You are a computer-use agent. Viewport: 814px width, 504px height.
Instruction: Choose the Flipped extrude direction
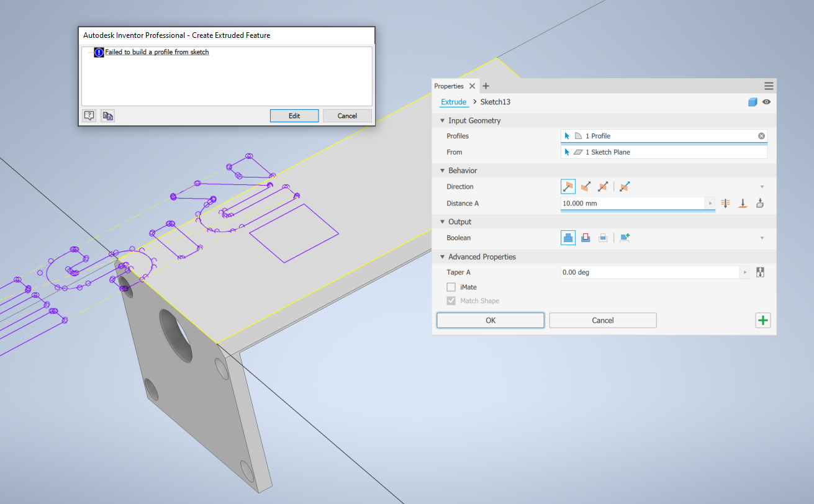click(586, 186)
